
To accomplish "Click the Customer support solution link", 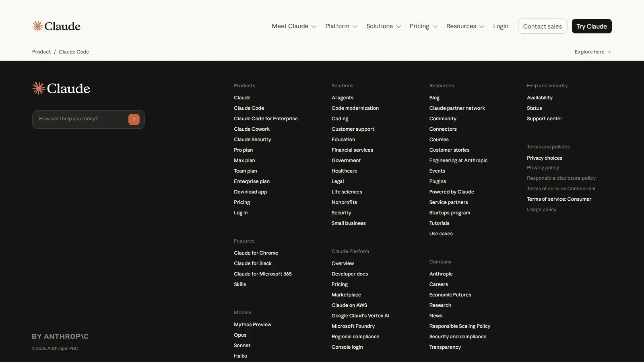I will pyautogui.click(x=353, y=129).
